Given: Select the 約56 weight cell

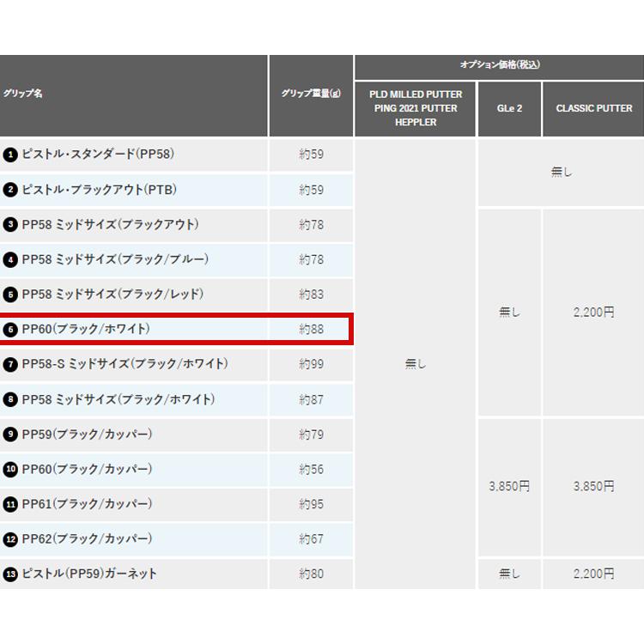Looking at the screenshot, I should [x=311, y=470].
